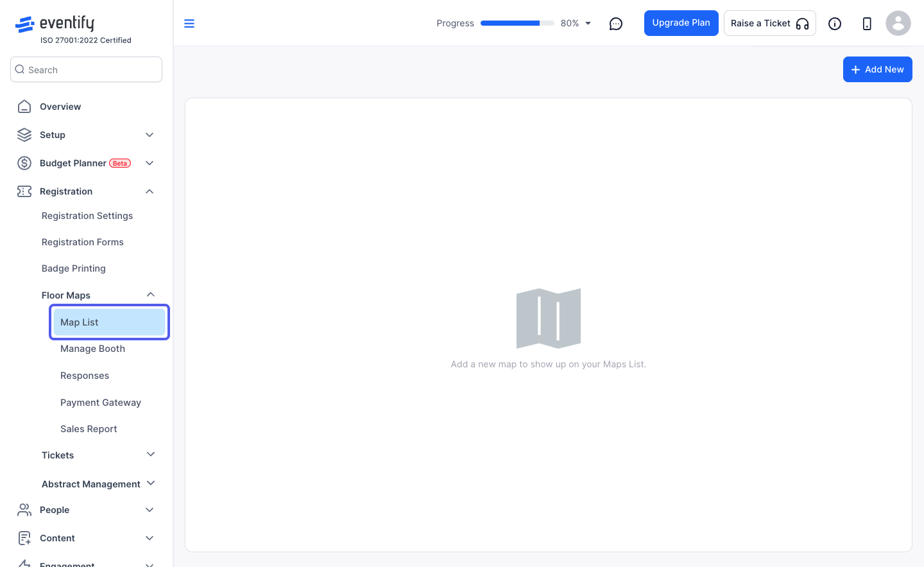Select the Sales Report menu item
This screenshot has width=924, height=567.
click(x=89, y=429)
